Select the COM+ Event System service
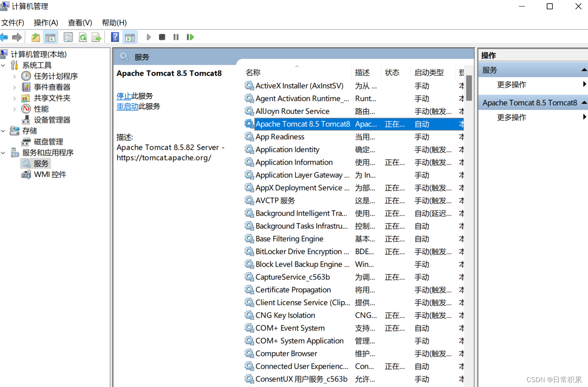The image size is (588, 387). 354,328
